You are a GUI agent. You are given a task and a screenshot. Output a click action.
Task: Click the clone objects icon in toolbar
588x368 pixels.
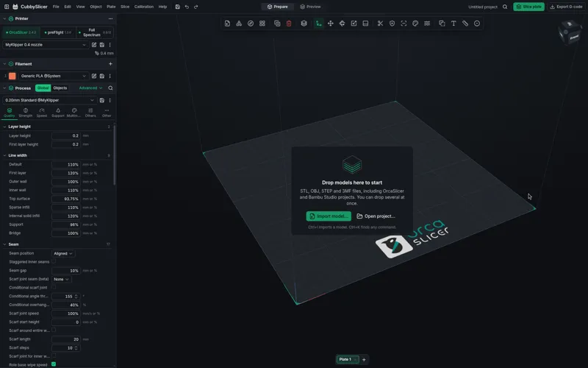[x=277, y=24]
